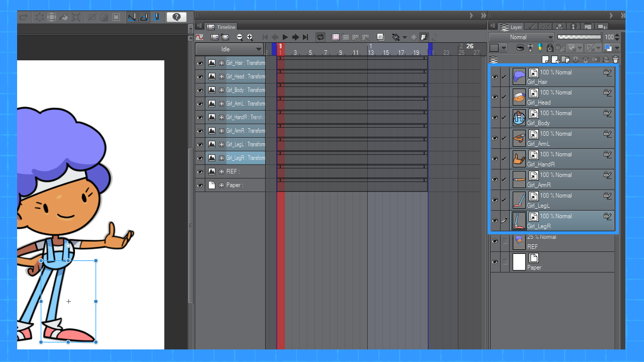644x362 pixels.
Task: Toggle Set as Draft Layer pencil icon
Action: click(540, 48)
